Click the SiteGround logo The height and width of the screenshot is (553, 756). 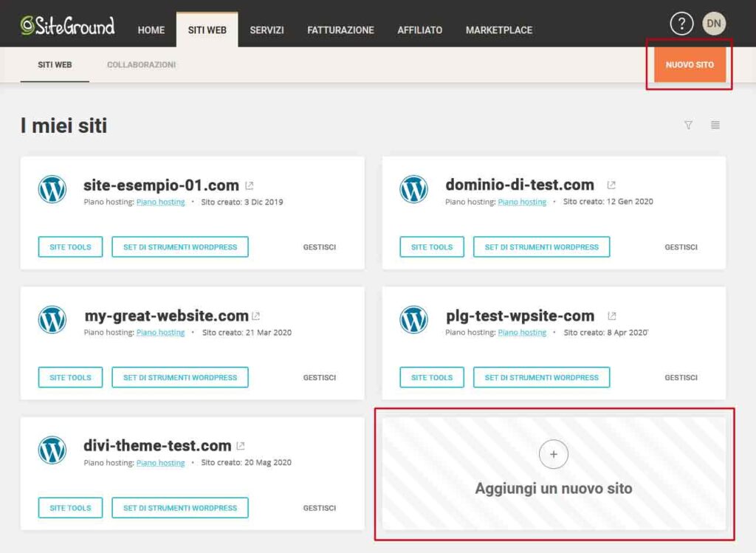[x=67, y=26]
